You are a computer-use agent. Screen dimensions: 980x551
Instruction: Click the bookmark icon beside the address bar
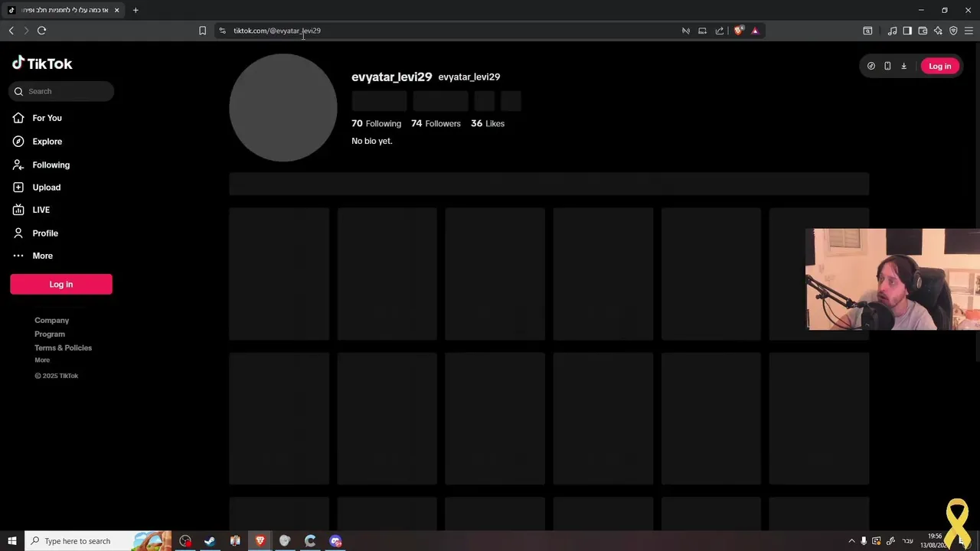tap(202, 31)
